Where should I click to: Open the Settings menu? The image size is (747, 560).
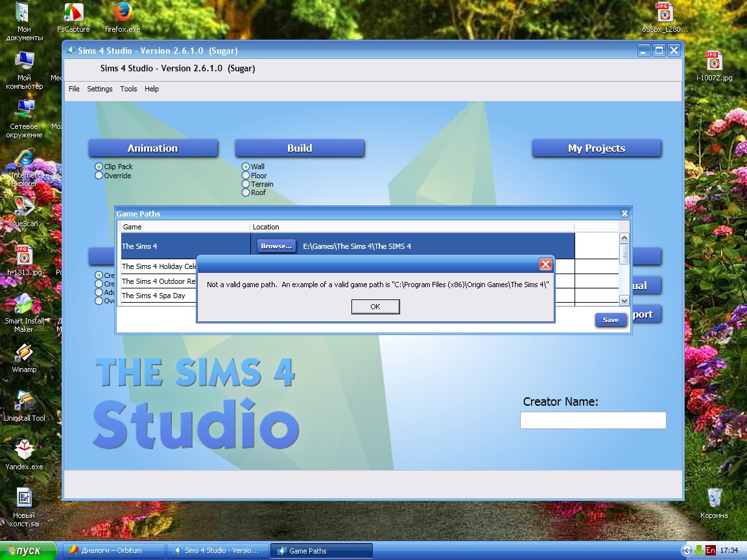(x=100, y=89)
